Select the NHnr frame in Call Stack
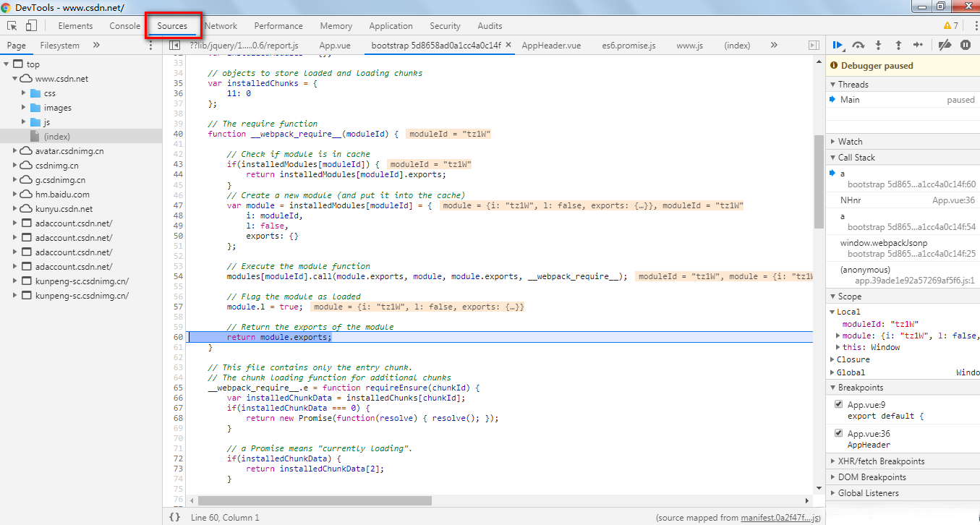980x525 pixels. (x=851, y=200)
